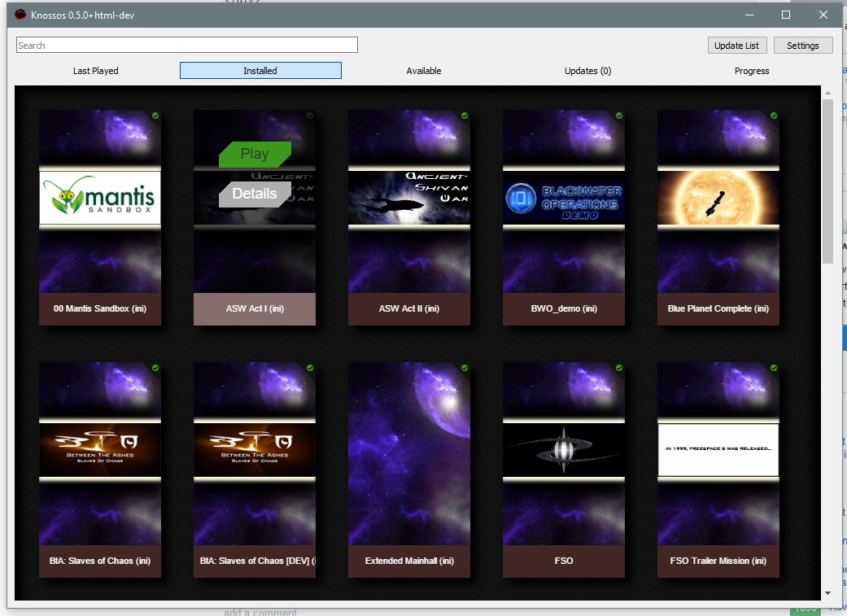Switch to the Last Played tab

click(96, 71)
